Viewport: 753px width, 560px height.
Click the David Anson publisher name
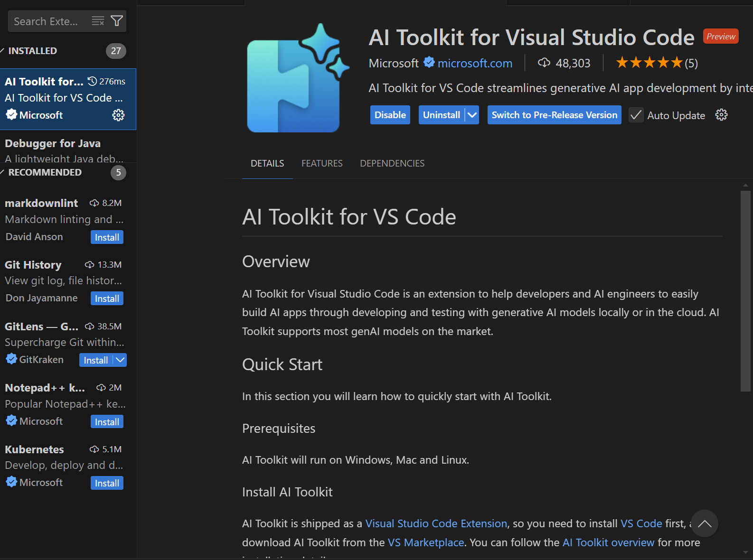click(x=34, y=236)
